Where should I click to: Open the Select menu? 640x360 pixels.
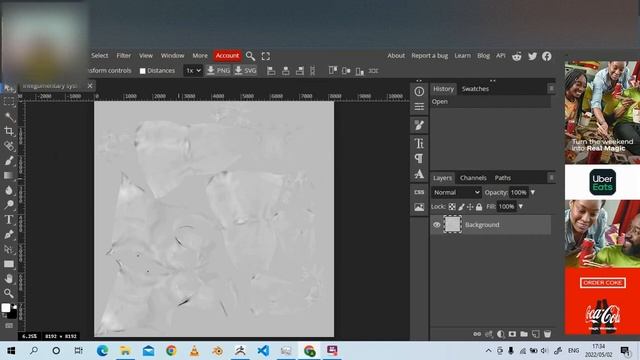coord(100,56)
